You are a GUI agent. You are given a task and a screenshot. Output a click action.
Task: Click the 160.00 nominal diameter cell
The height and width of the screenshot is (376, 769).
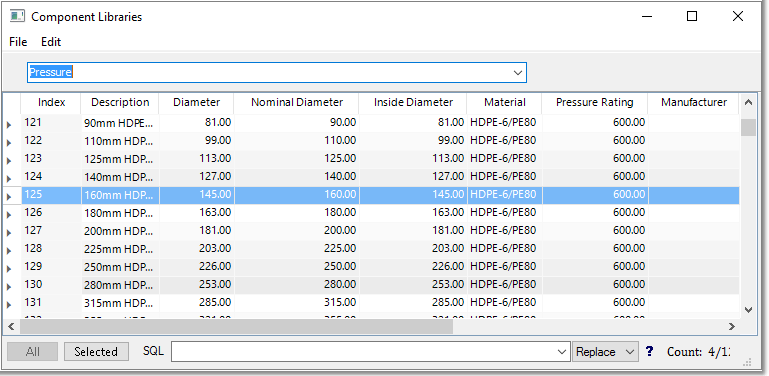(x=297, y=195)
